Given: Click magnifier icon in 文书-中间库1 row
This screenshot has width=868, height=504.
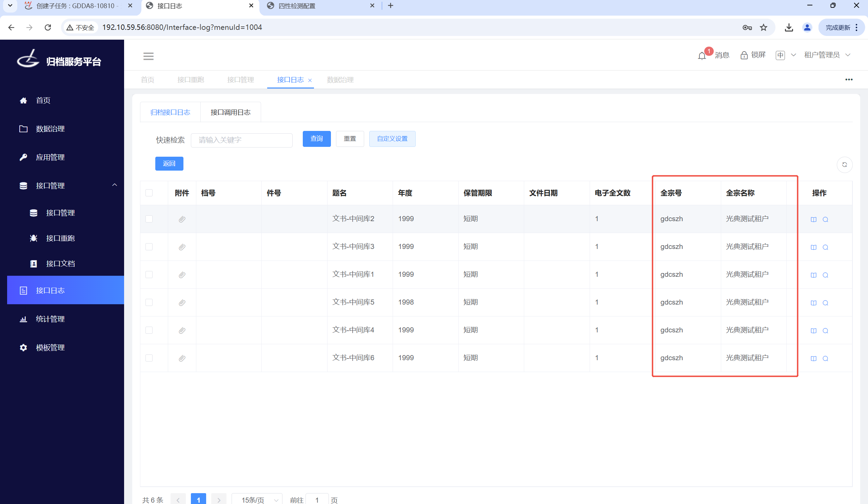Looking at the screenshot, I should (825, 275).
